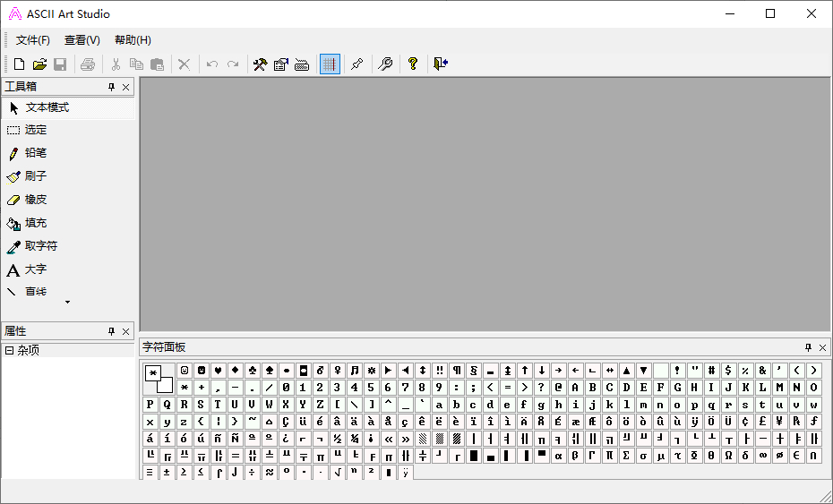Click the current character asterisk swatch
The height and width of the screenshot is (504, 833).
pos(153,373)
